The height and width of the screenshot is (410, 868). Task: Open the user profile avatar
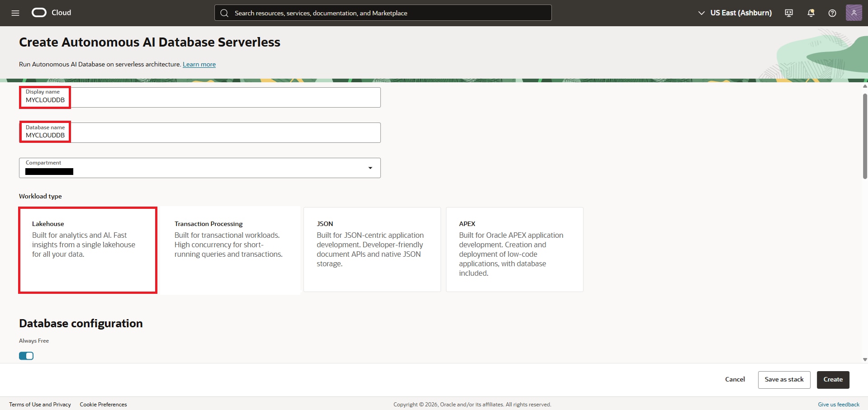tap(854, 13)
